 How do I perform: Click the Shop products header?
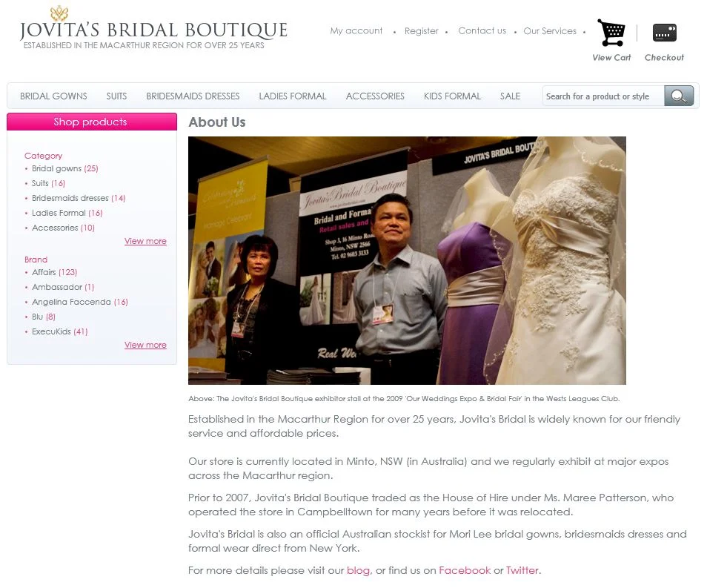[92, 122]
